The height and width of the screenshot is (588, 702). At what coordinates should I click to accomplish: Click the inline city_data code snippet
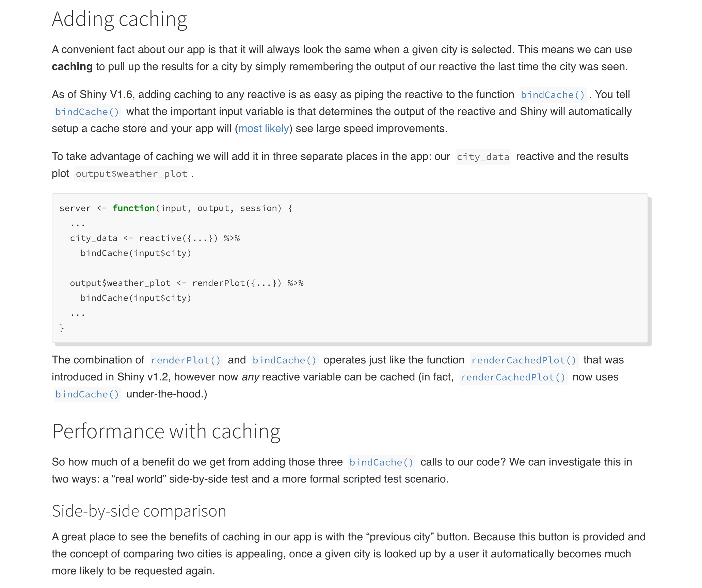coord(483,157)
